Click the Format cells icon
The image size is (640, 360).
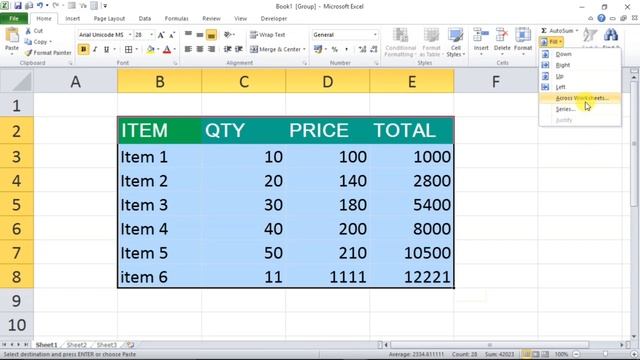tap(523, 35)
